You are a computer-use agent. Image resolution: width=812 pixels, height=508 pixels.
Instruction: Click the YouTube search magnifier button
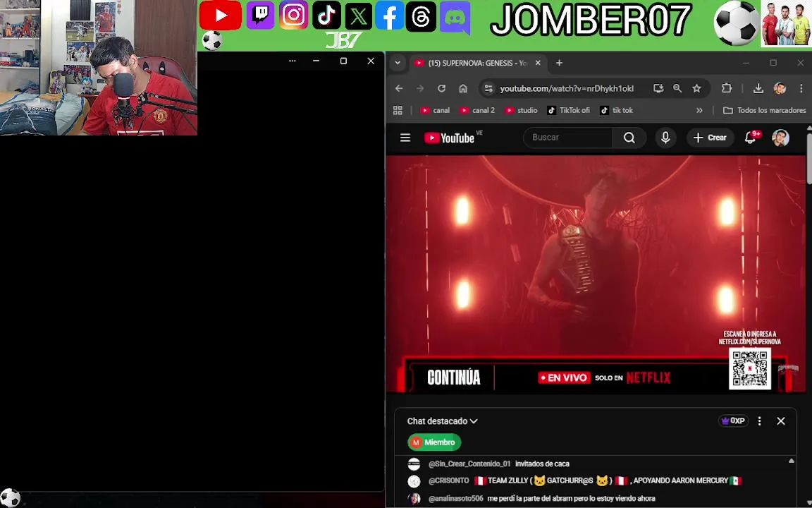(629, 138)
